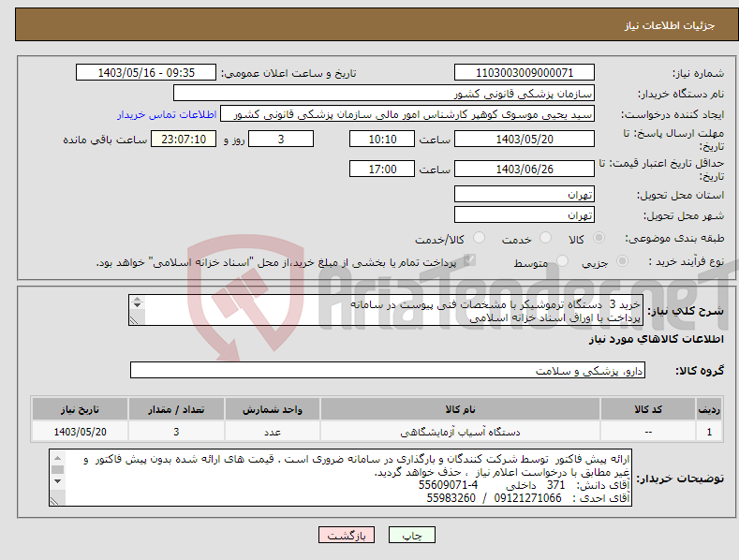This screenshot has height=560, width=739.
Task: Click the remaining days field showing 3
Action: tap(281, 139)
